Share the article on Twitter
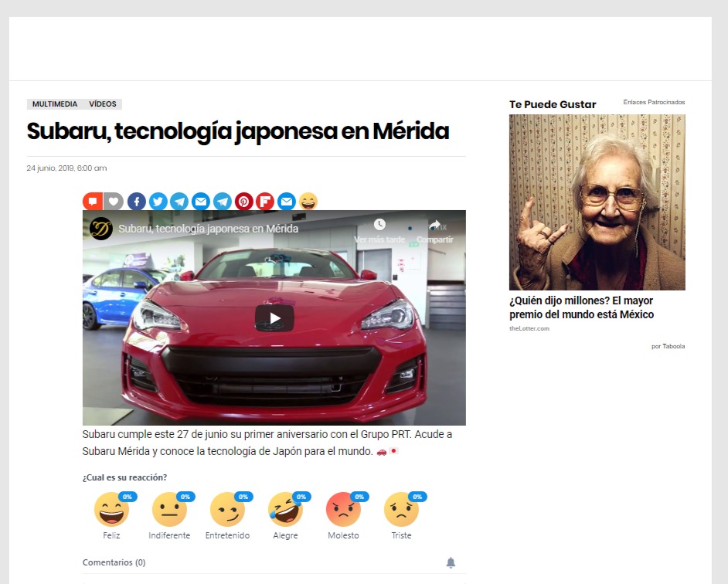Screen dimensions: 728x584 pyautogui.click(x=158, y=202)
